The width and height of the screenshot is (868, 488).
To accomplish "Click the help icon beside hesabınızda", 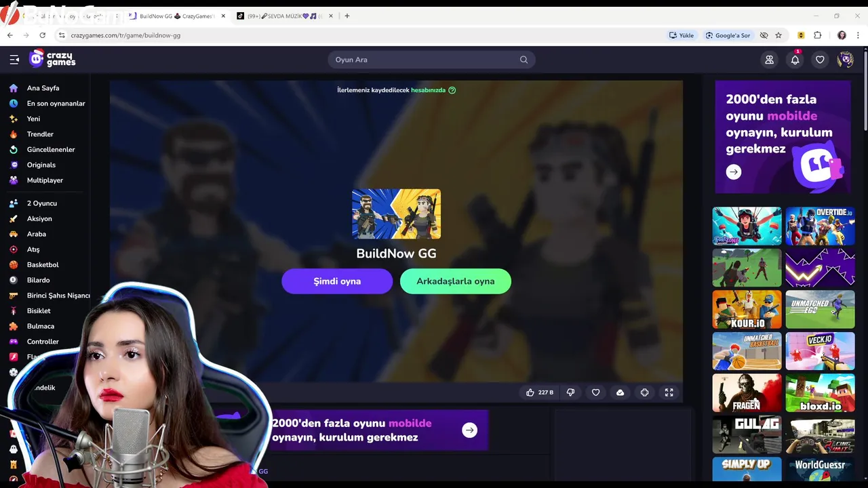I will (x=452, y=90).
